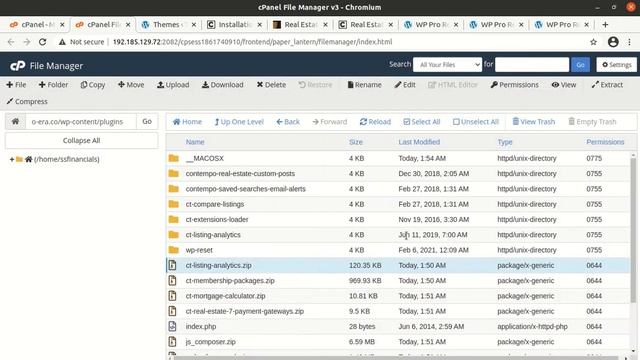Sort by Last Modified column

pyautogui.click(x=419, y=142)
